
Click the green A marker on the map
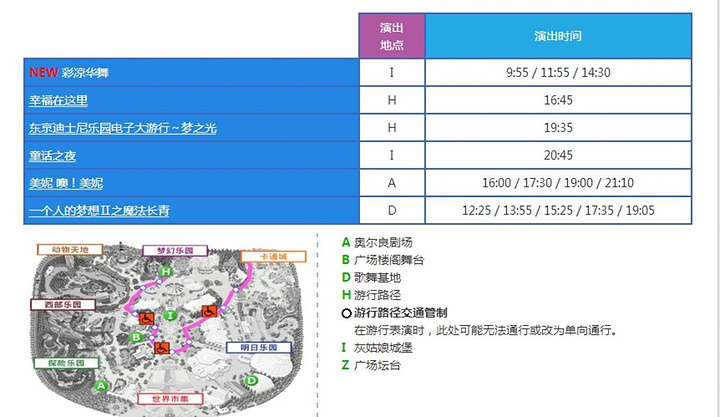point(100,384)
